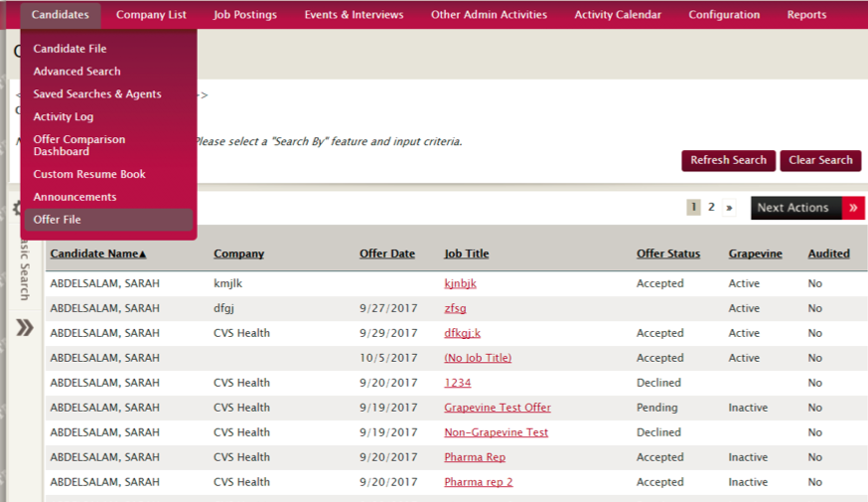Click Pending offer status cell
The width and height of the screenshot is (868, 502).
pos(657,408)
